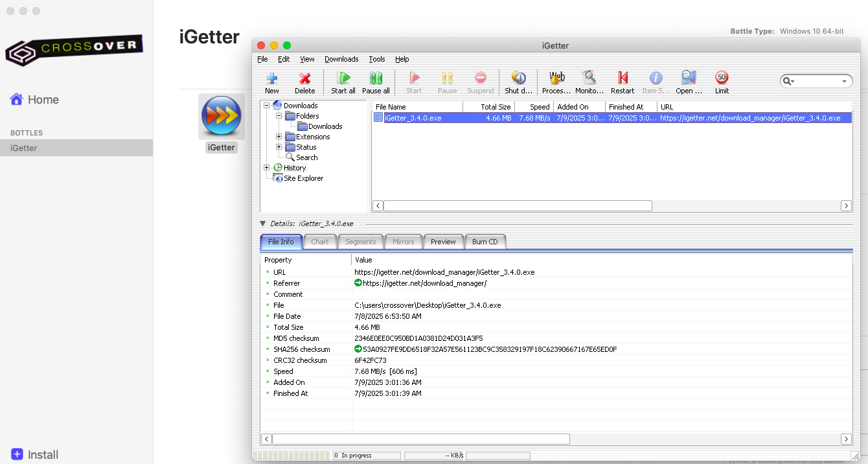This screenshot has height=464, width=868.
Task: Open the download Monitor
Action: [x=589, y=81]
